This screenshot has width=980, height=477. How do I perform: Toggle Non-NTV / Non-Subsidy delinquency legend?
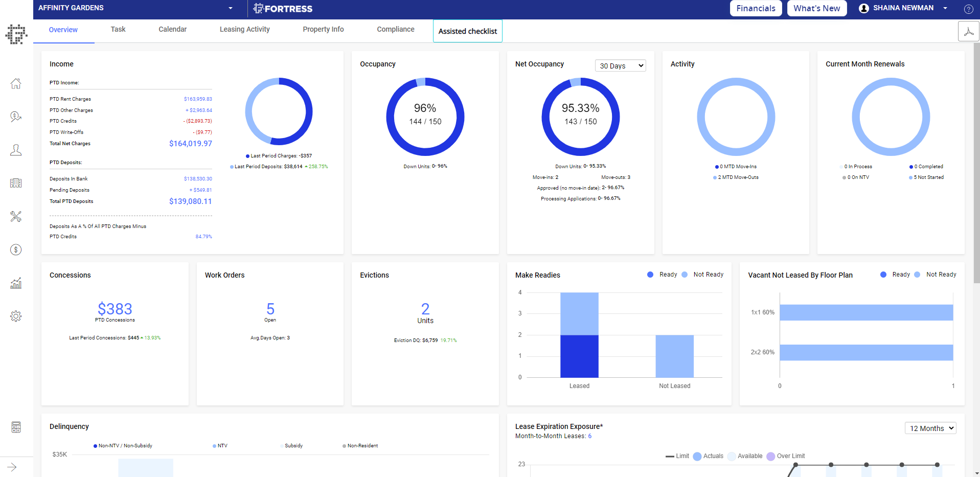coord(123,446)
